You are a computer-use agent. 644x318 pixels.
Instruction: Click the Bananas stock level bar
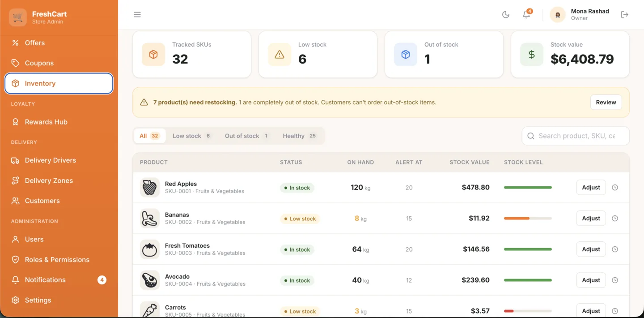[x=528, y=219]
